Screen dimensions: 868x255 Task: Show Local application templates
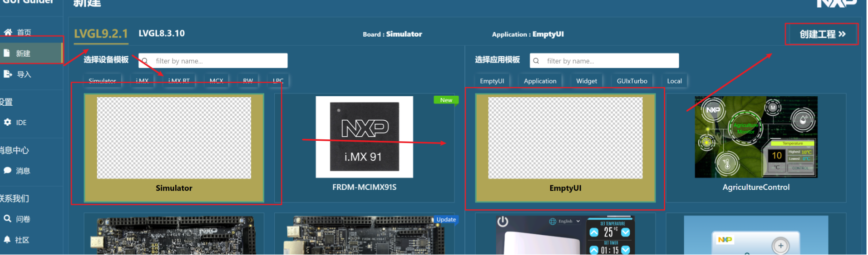pyautogui.click(x=674, y=81)
